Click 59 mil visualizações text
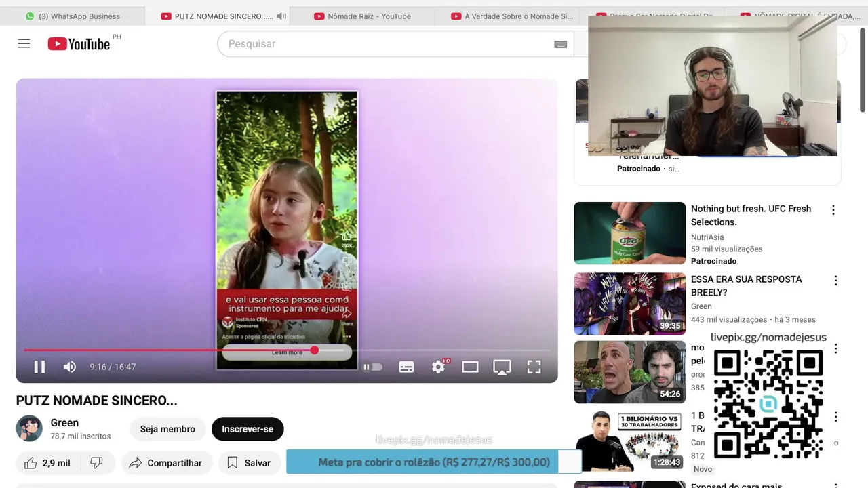The height and width of the screenshot is (488, 868). click(727, 249)
